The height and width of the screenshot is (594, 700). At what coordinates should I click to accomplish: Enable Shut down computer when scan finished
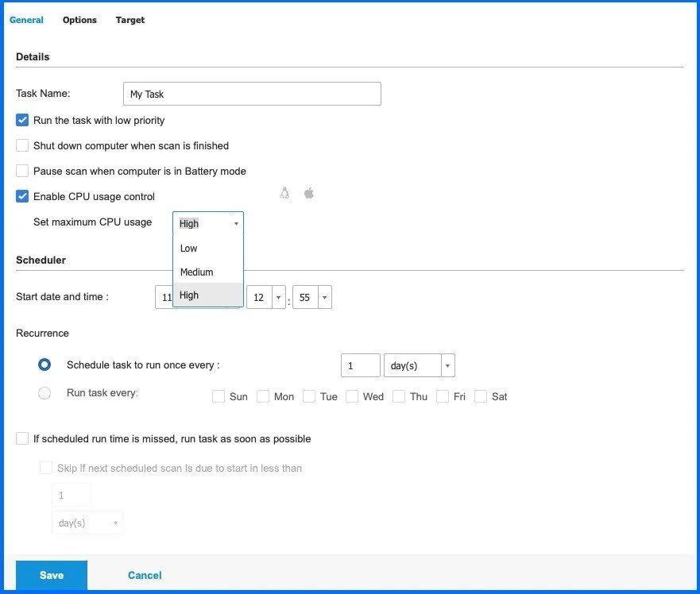tap(22, 146)
